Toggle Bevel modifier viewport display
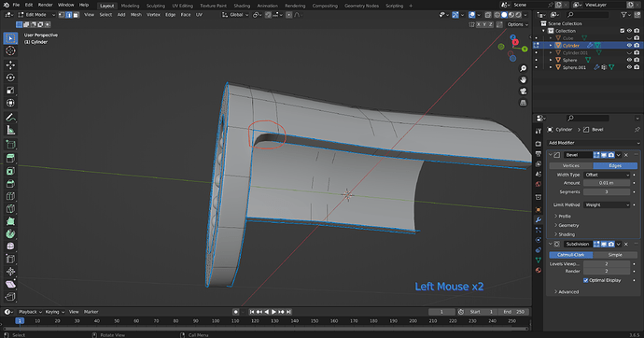 point(604,155)
